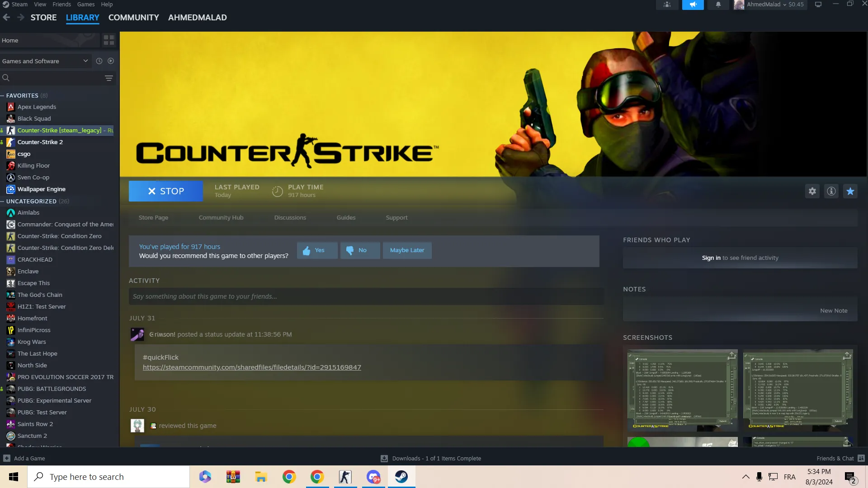The image size is (868, 488).
Task: Open the announcements megaphone icon
Action: tap(693, 5)
